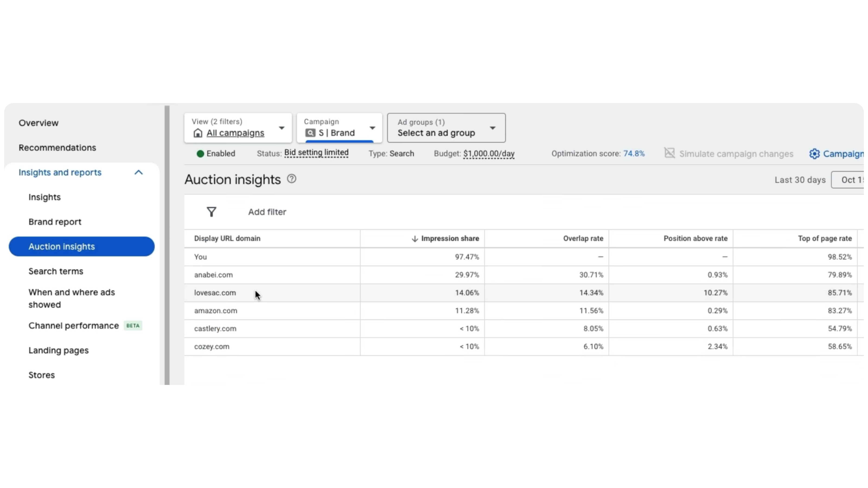Image resolution: width=868 pixels, height=488 pixels.
Task: Click the All campaigns home icon
Action: (x=198, y=133)
